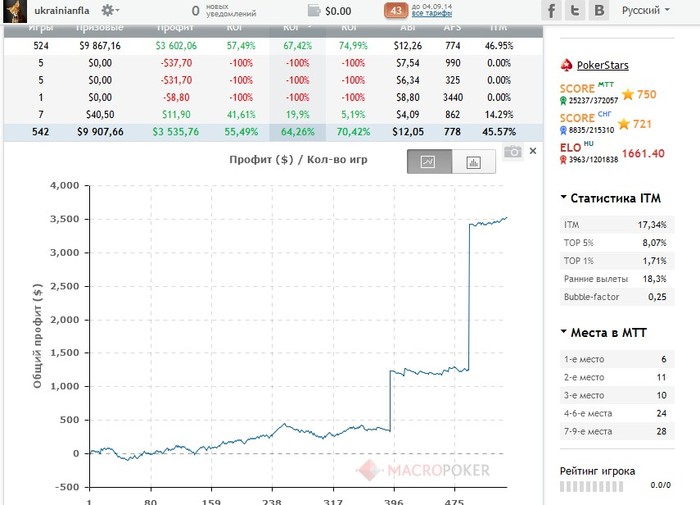This screenshot has height=505, width=700.
Task: Open the Facebook share icon
Action: pos(551,10)
